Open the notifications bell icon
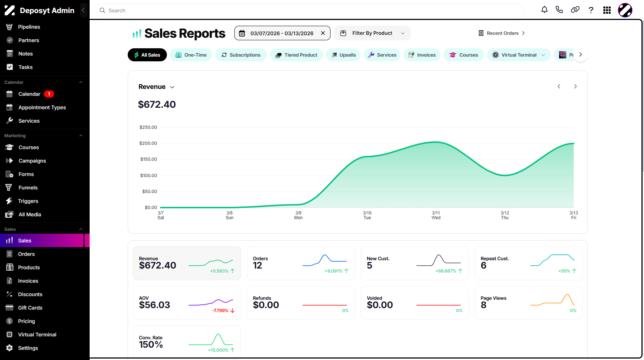Screen dimensions: 644x360 544,10
